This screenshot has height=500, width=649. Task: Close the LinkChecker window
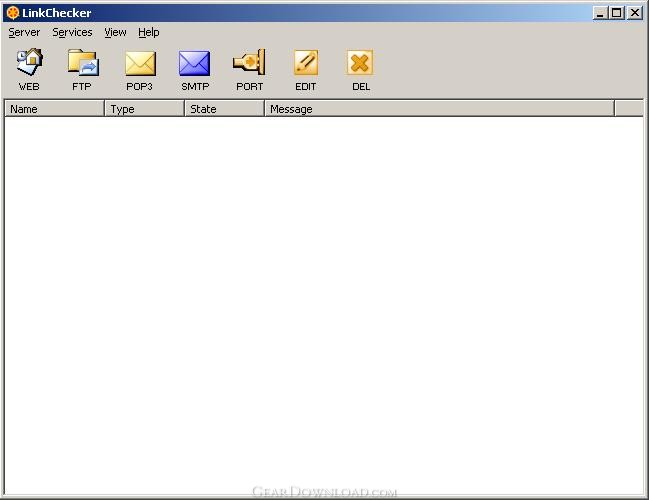634,13
